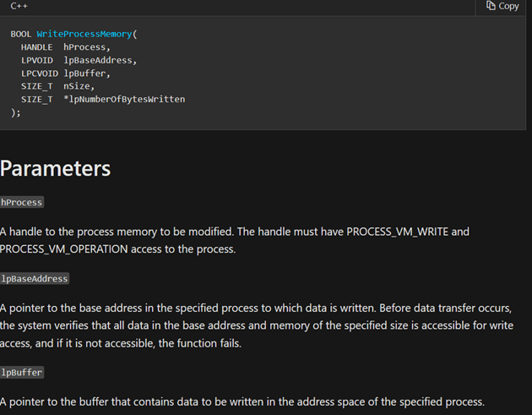This screenshot has width=532, height=415.
Task: Click the Parameters heading
Action: tap(55, 168)
